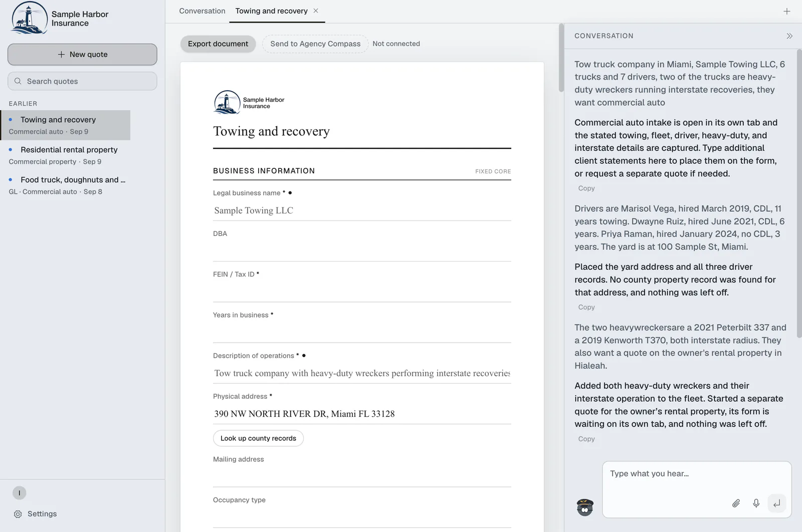The width and height of the screenshot is (802, 532).
Task: Click the CONVERSATION panel header
Action: point(604,36)
